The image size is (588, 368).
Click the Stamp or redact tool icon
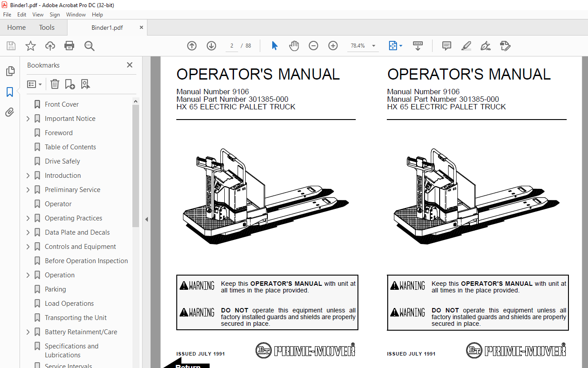click(505, 46)
